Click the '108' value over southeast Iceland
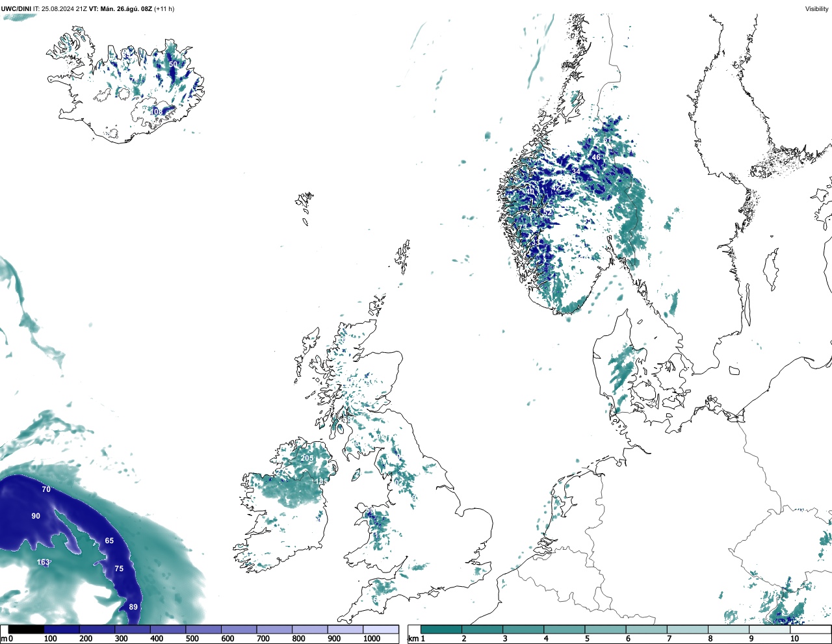 (157, 112)
